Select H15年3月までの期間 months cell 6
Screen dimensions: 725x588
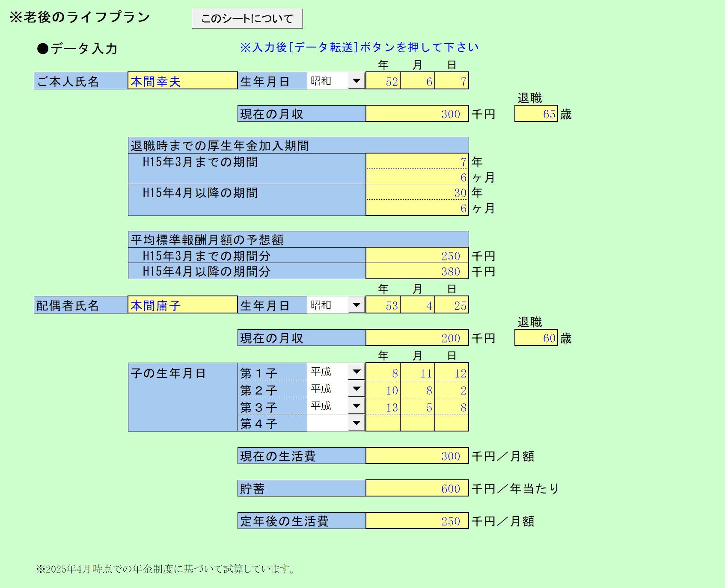(x=417, y=177)
